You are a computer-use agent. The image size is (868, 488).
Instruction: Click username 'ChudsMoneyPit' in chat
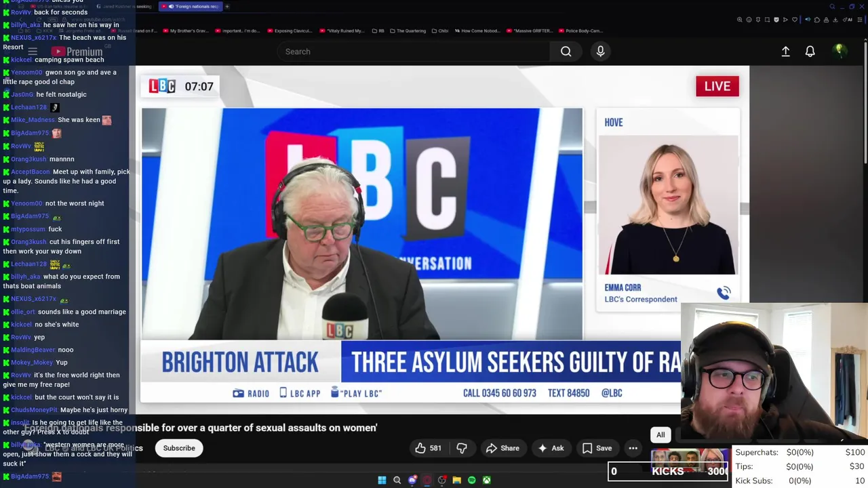pyautogui.click(x=34, y=410)
